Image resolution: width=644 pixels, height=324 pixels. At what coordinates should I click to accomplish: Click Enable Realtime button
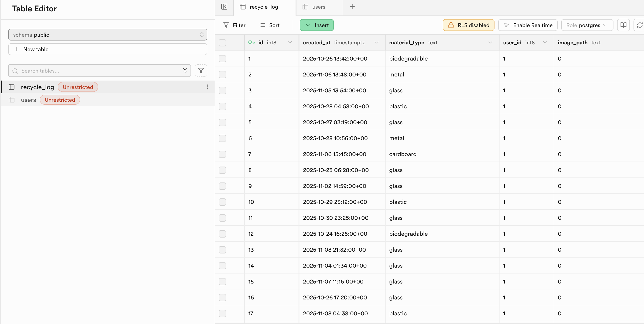[528, 25]
